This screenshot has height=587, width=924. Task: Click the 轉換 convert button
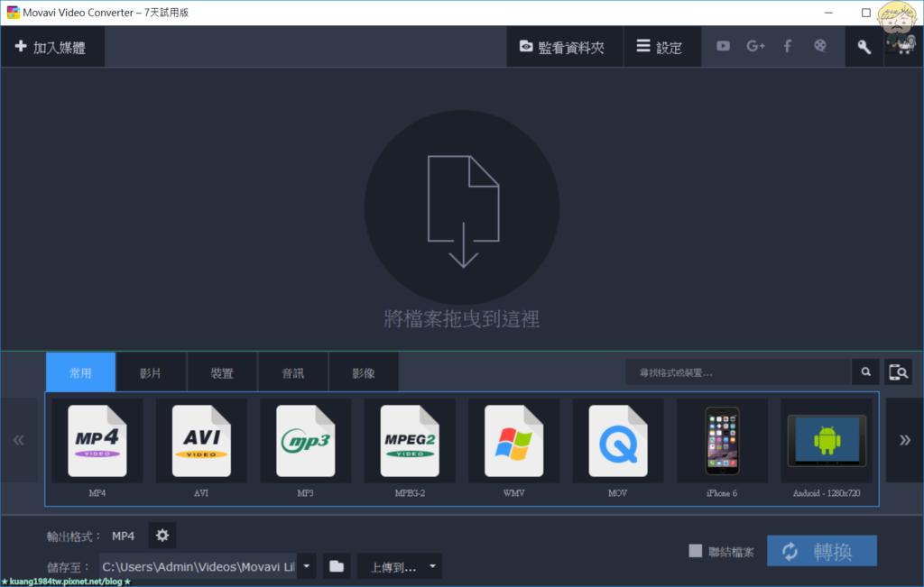click(821, 551)
